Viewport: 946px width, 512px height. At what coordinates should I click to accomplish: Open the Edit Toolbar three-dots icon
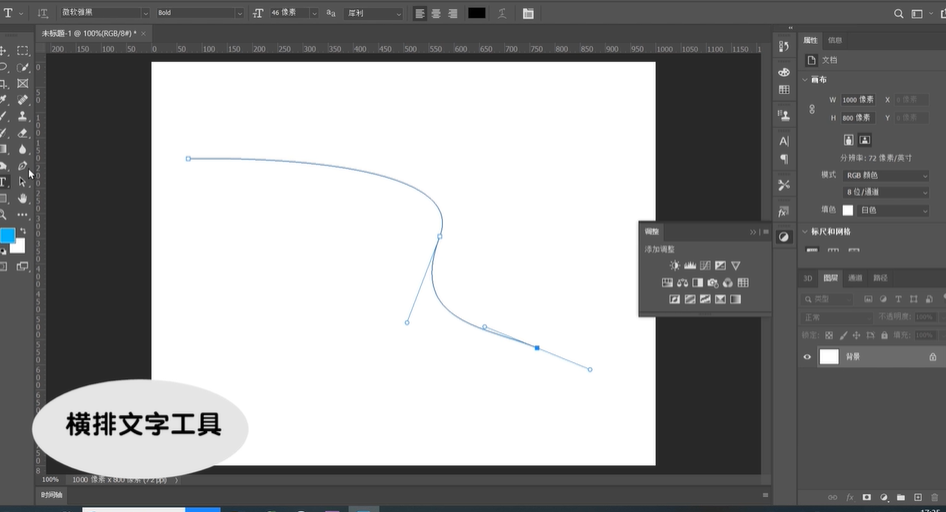pos(23,215)
